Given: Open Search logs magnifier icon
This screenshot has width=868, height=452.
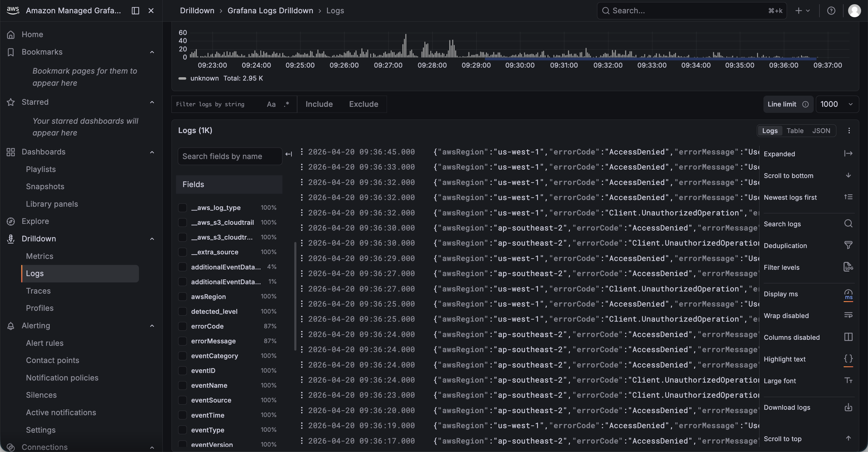Looking at the screenshot, I should point(848,224).
